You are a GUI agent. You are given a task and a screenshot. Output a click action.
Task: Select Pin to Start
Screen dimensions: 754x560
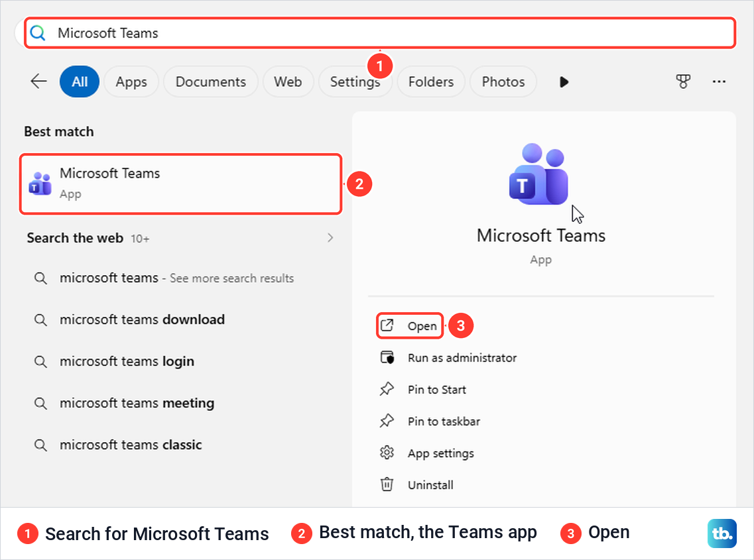(x=436, y=390)
